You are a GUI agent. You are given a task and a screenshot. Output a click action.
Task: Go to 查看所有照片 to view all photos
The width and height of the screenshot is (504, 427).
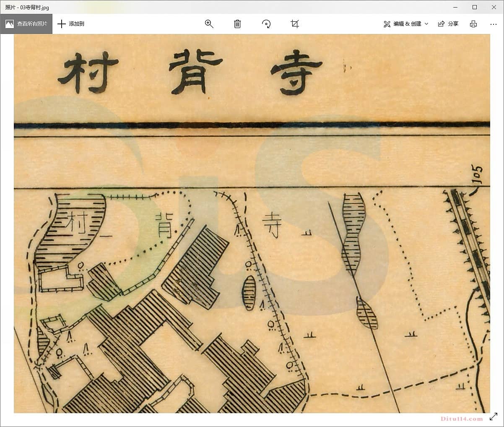click(32, 24)
